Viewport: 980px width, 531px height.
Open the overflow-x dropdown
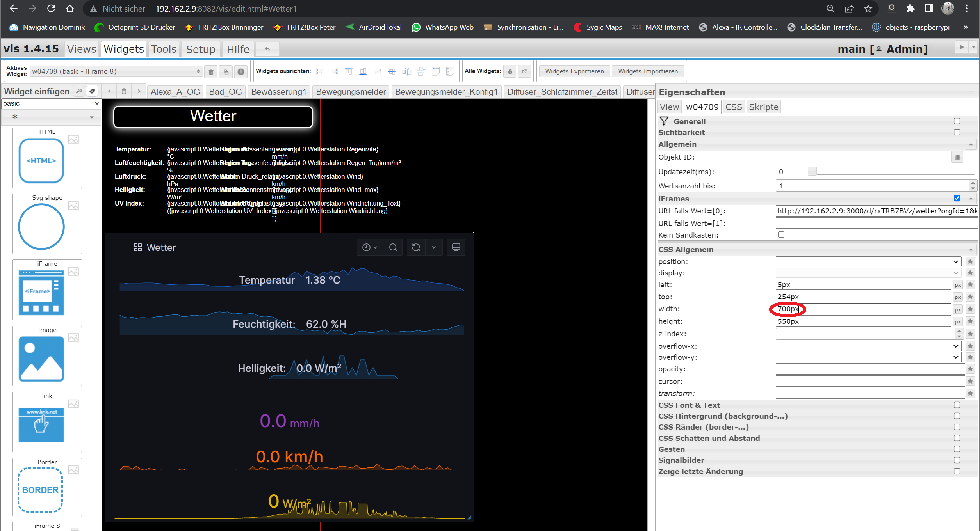(x=868, y=346)
